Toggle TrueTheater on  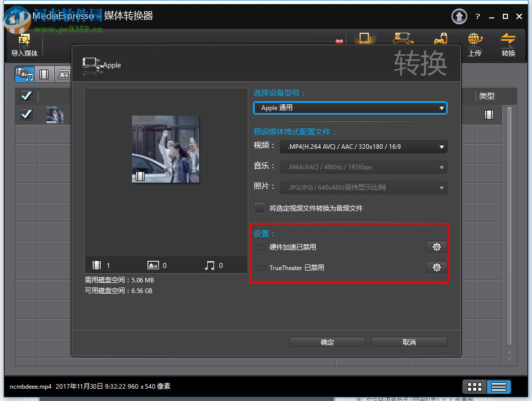(260, 267)
